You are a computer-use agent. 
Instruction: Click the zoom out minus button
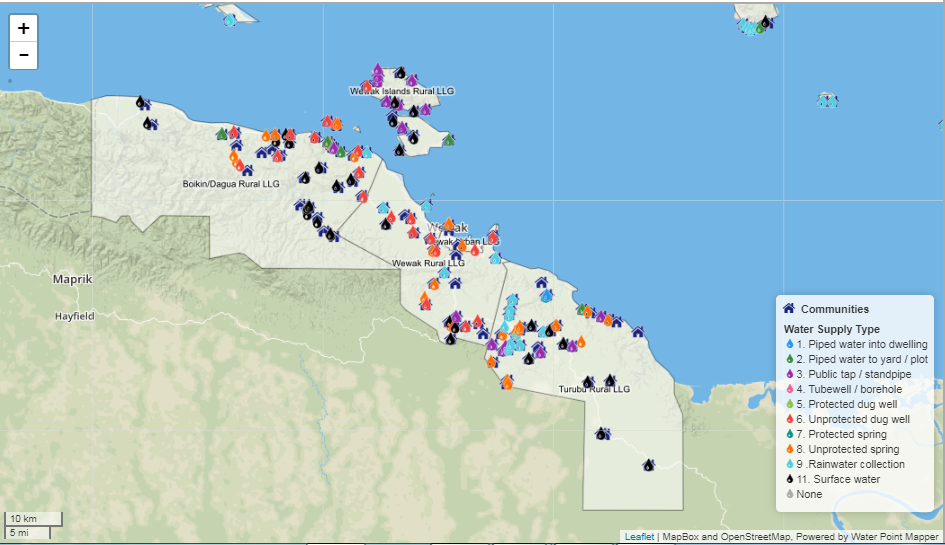[x=24, y=55]
